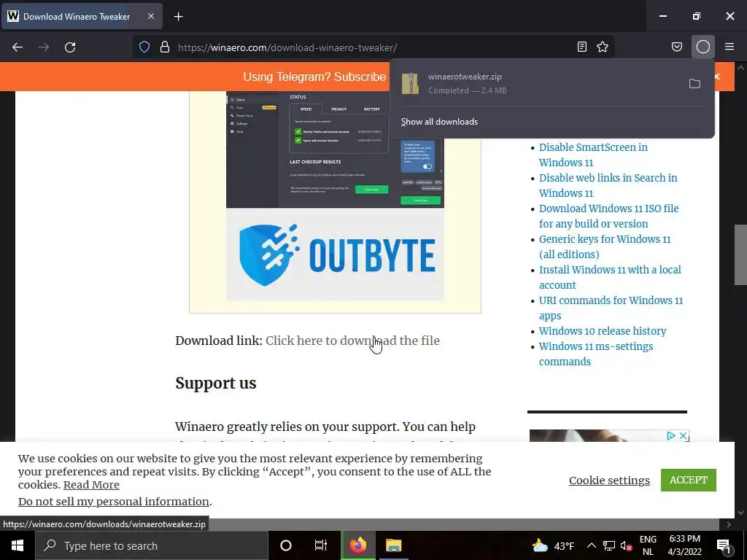Viewport: 747px width, 560px height.
Task: Click the Downloads toolbar button
Action: coord(703,47)
